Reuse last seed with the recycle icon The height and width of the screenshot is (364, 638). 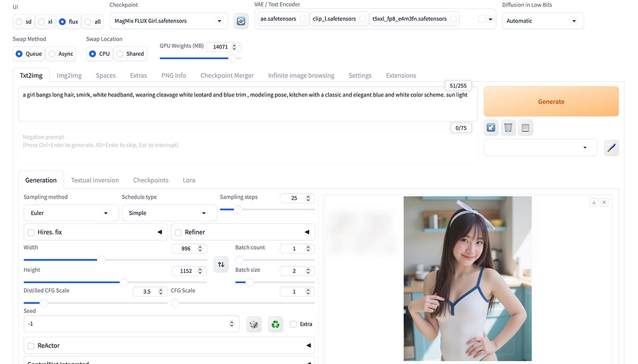point(275,324)
